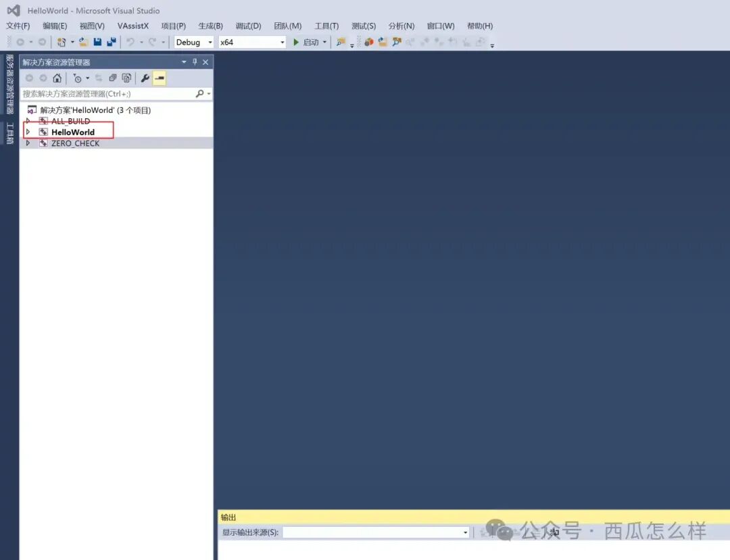The image size is (730, 560).
Task: Open the 调试(D) menu
Action: click(247, 26)
